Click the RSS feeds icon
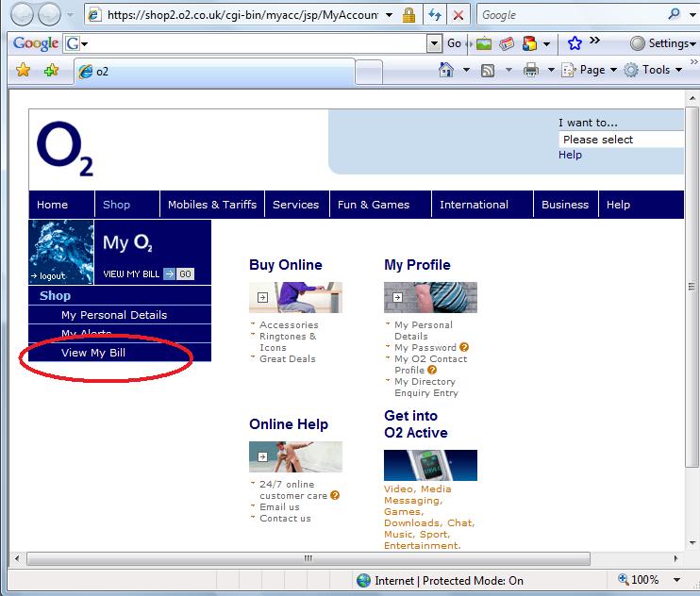 tap(488, 71)
